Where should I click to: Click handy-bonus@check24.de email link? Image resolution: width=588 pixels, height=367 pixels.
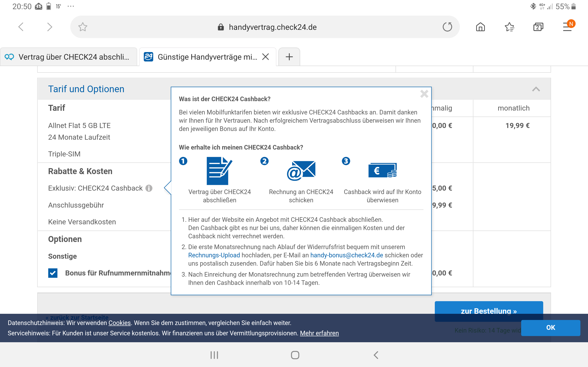coord(346,255)
